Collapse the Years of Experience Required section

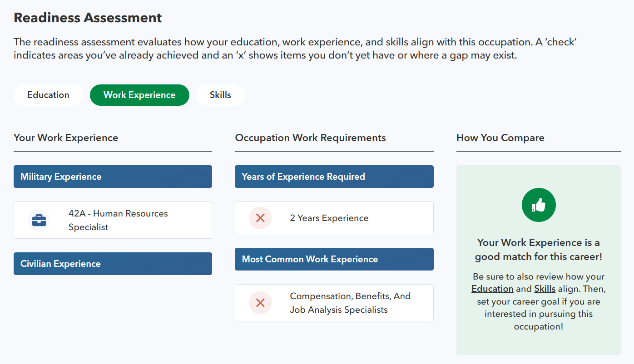click(x=334, y=177)
